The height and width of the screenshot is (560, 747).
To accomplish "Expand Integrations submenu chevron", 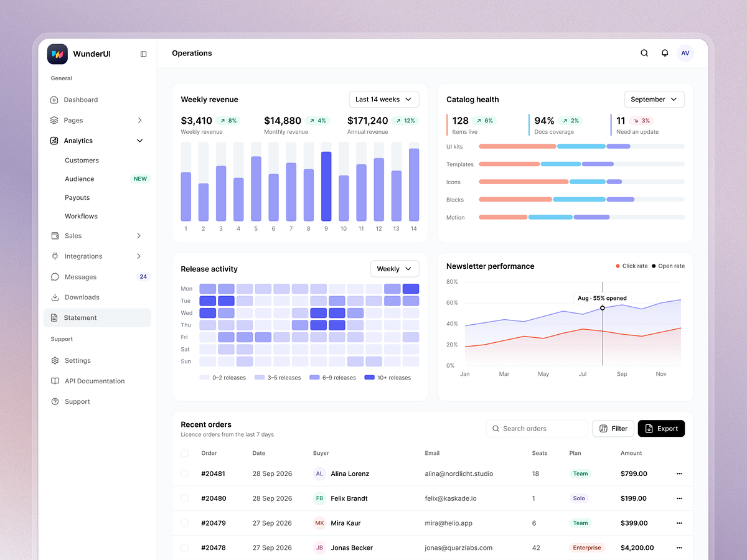I will pos(139,256).
